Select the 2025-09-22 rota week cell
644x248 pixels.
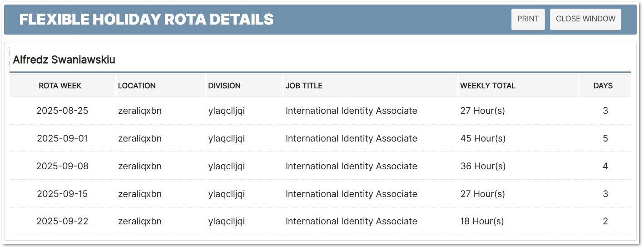62,222
